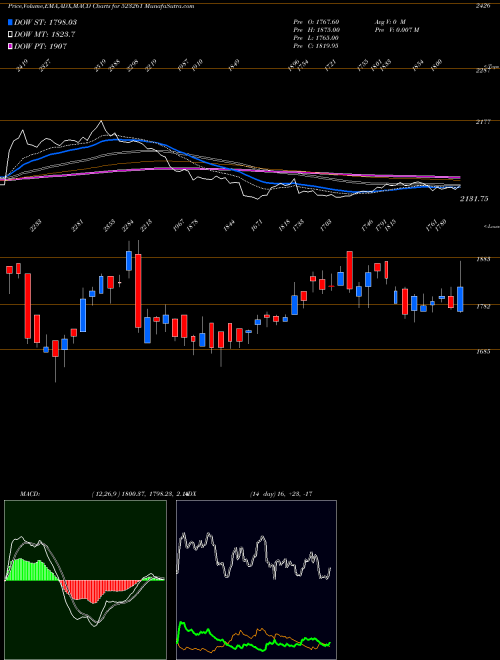Click the MACD (12,26,9) values text
Viewport: 500px width, 660px height.
(139, 494)
